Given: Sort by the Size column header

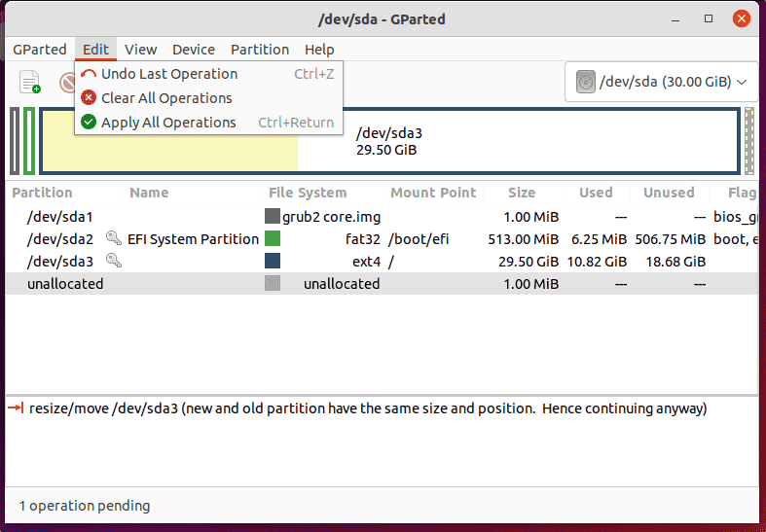Looking at the screenshot, I should coord(522,193).
